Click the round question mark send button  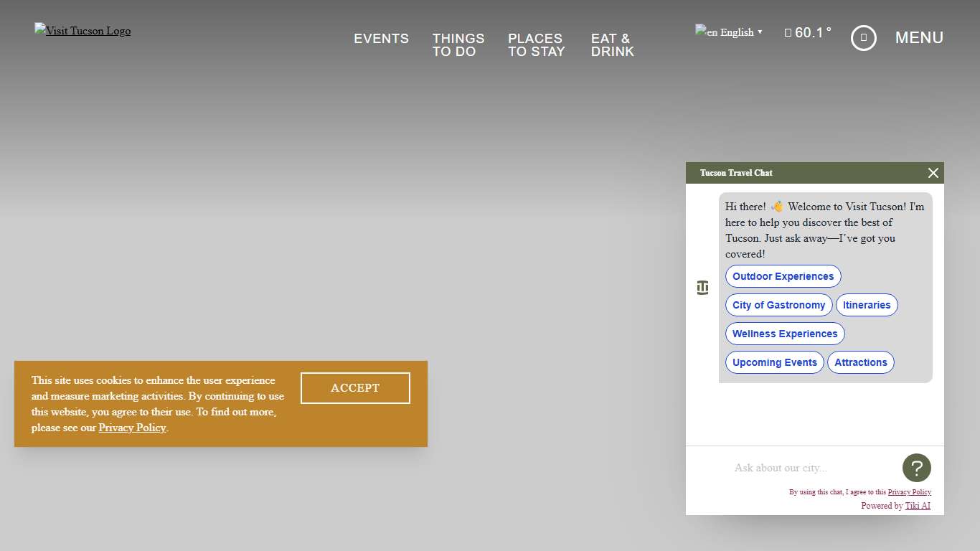click(x=916, y=468)
